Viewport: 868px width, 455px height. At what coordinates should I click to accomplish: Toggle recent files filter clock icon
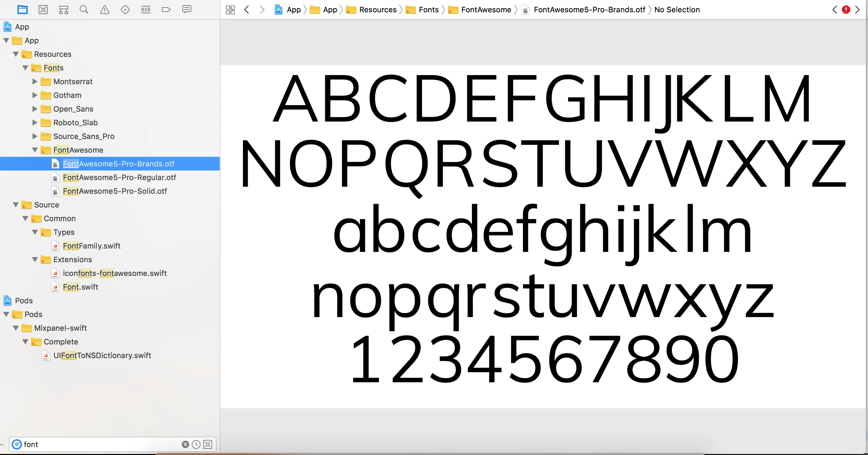pyautogui.click(x=196, y=444)
